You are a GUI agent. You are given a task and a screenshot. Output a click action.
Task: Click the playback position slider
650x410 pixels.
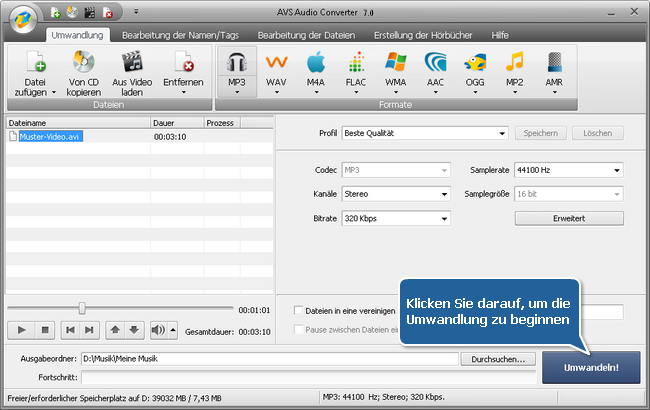pos(82,308)
